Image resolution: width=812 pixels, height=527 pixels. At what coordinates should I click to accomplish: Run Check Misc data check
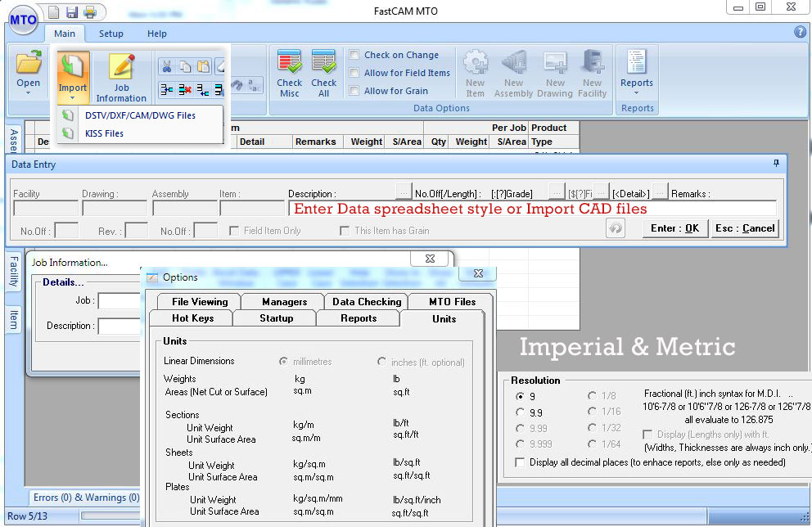coord(290,74)
